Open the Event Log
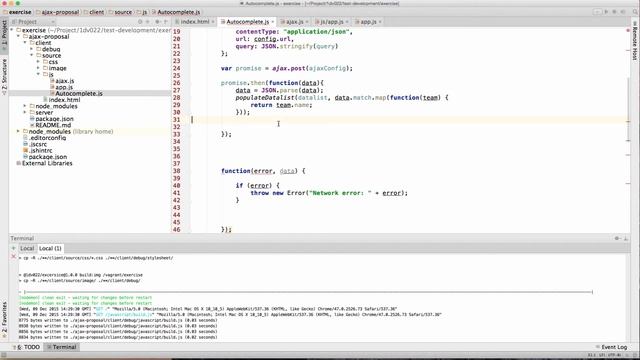The image size is (640, 360). click(611, 347)
